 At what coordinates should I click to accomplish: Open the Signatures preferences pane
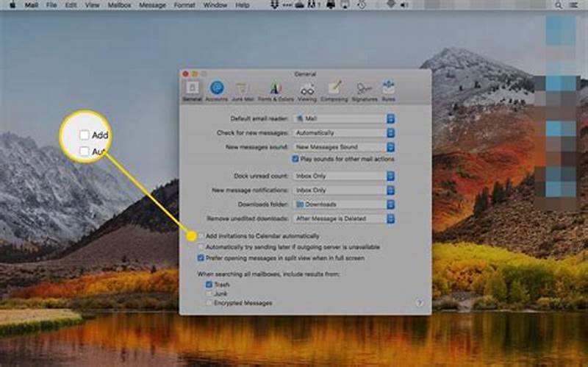tap(365, 91)
